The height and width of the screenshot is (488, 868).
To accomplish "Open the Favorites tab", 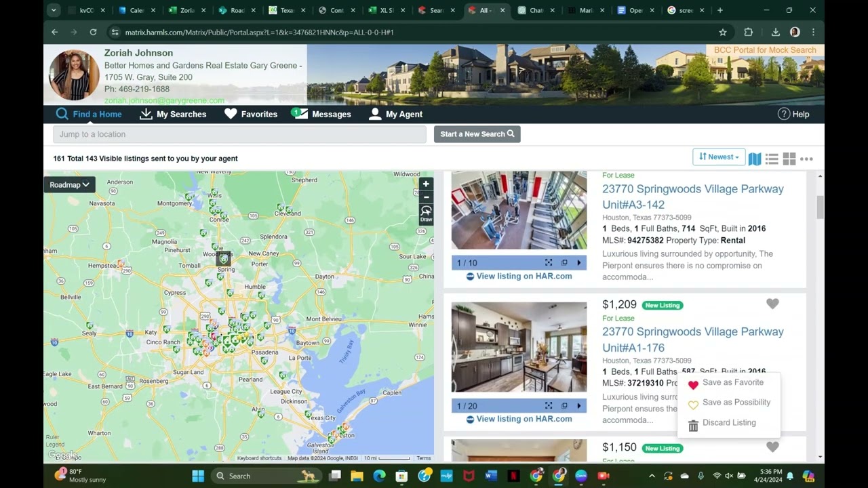I will tap(251, 114).
